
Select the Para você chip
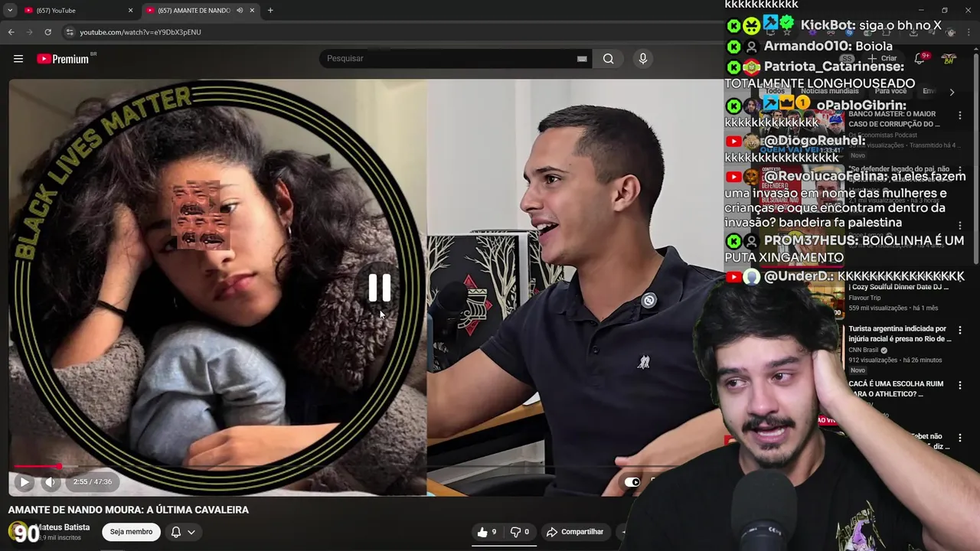point(890,91)
